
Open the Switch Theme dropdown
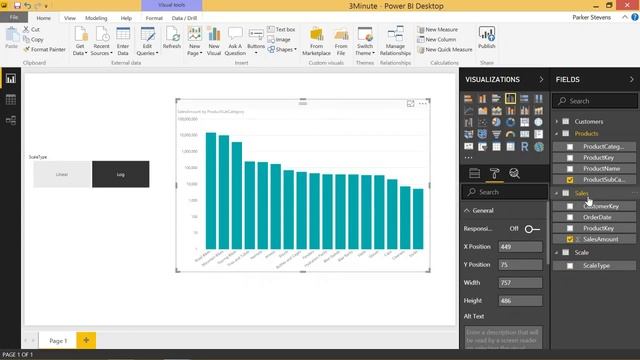pyautogui.click(x=364, y=41)
